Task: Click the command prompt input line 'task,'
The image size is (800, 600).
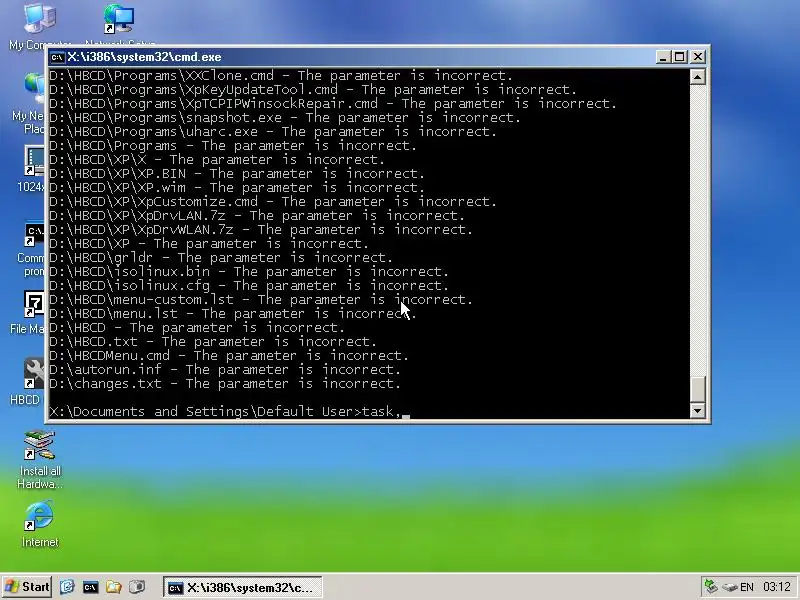Action: tap(229, 412)
